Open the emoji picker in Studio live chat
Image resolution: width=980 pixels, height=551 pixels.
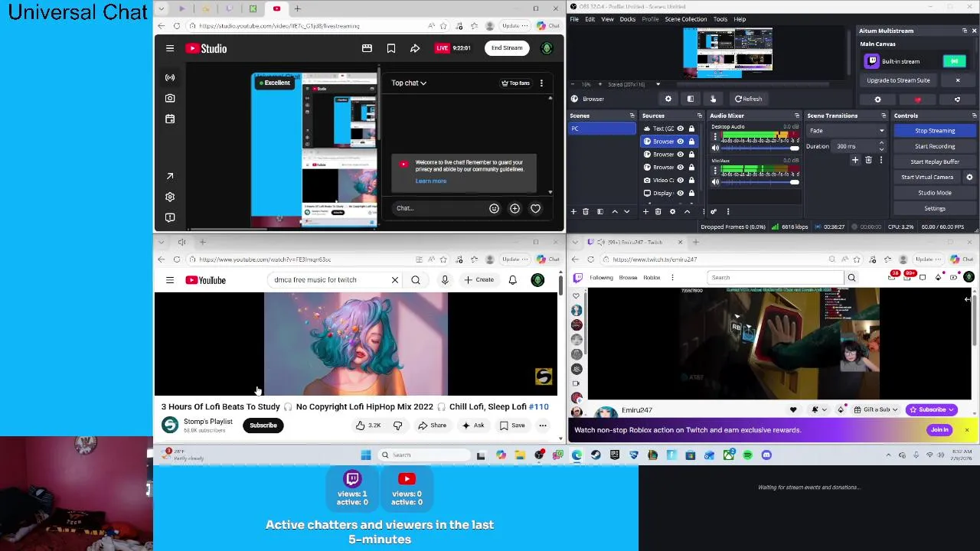[494, 208]
